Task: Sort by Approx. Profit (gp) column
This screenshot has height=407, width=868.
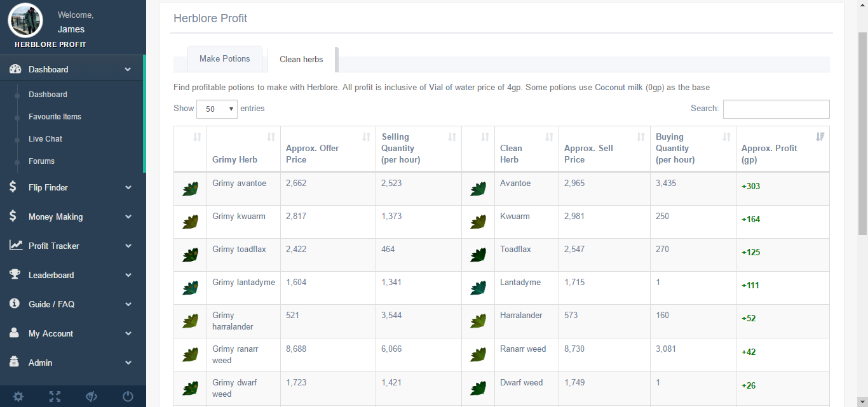Action: coord(783,149)
